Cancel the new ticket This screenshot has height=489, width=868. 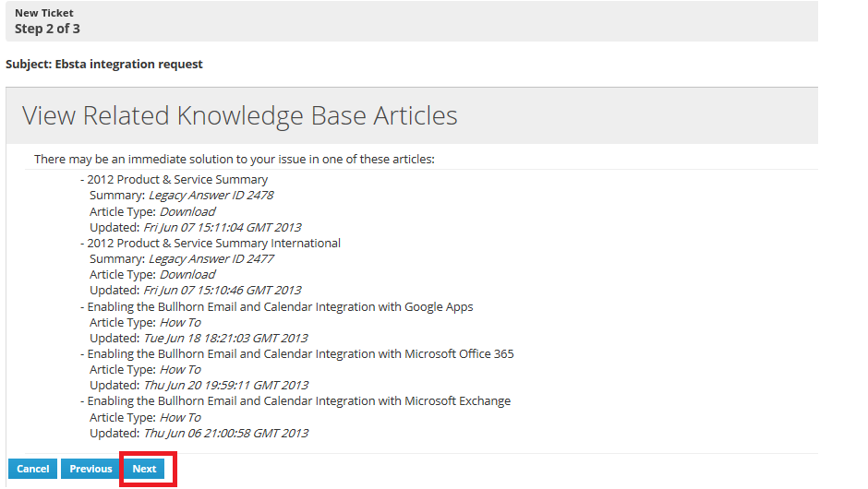coord(32,469)
